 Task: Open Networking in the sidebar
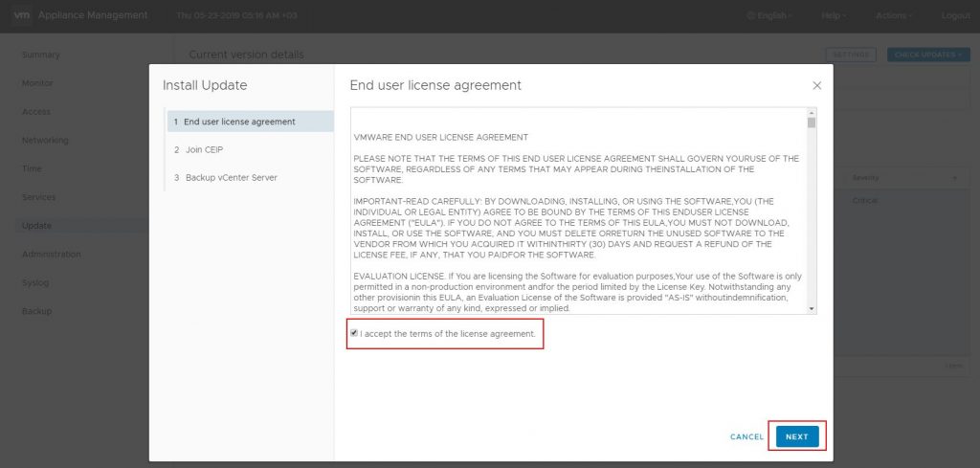click(x=45, y=140)
